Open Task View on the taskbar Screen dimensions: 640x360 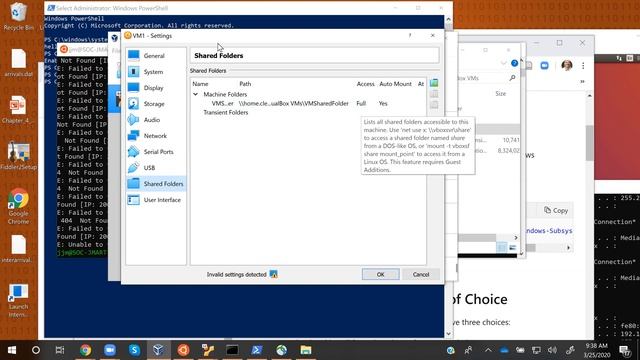click(60, 350)
